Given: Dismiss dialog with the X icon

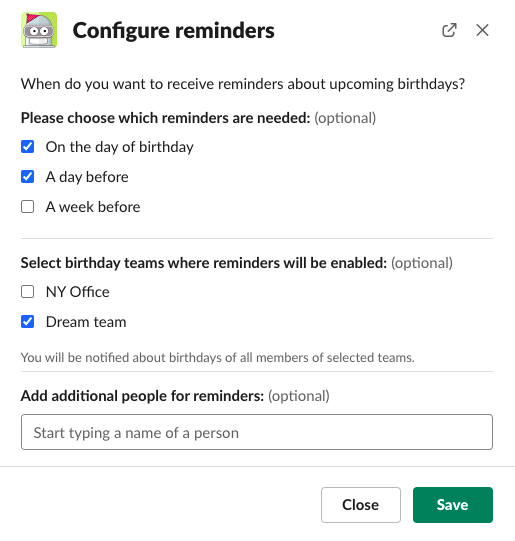Looking at the screenshot, I should click(x=482, y=30).
